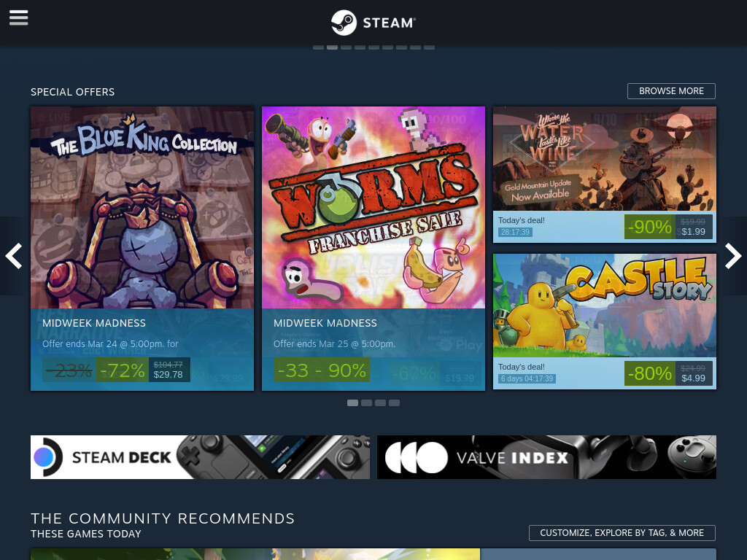Open The Blue King Collection offer
Viewport: 747px width, 560px height.
point(142,249)
